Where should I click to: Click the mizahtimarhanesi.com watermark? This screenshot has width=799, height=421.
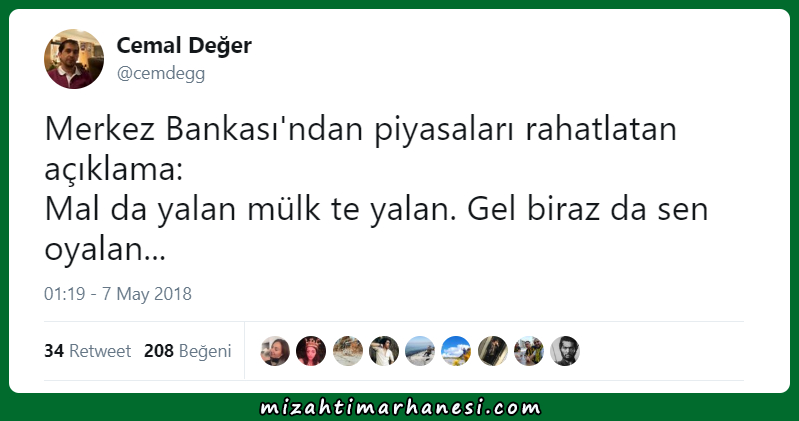pyautogui.click(x=400, y=408)
